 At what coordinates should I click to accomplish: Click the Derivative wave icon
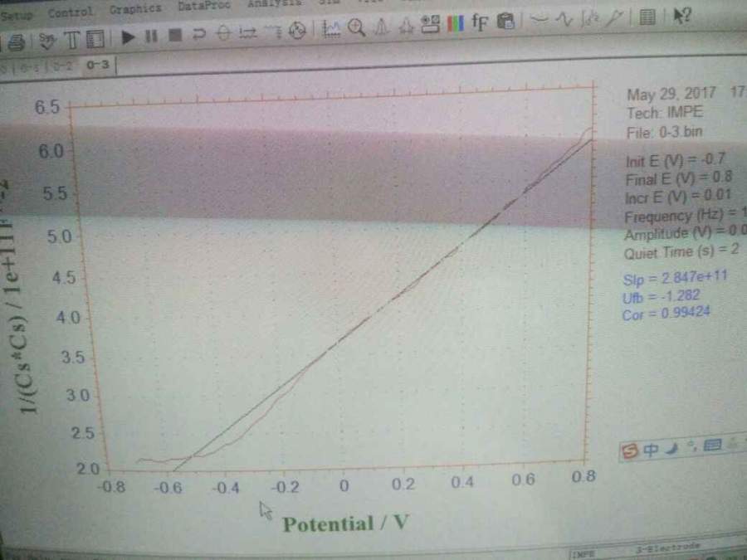pyautogui.click(x=564, y=19)
